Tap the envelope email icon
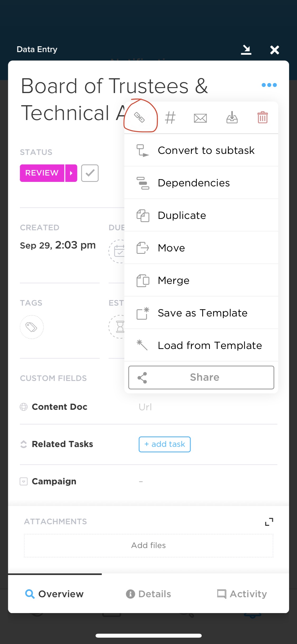The height and width of the screenshot is (644, 297). (x=200, y=118)
